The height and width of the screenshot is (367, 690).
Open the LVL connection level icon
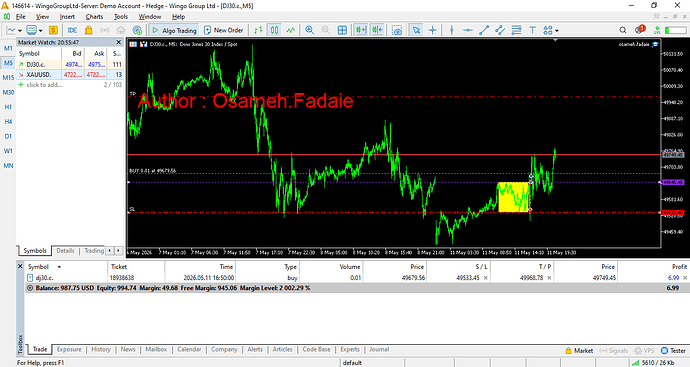[657, 30]
